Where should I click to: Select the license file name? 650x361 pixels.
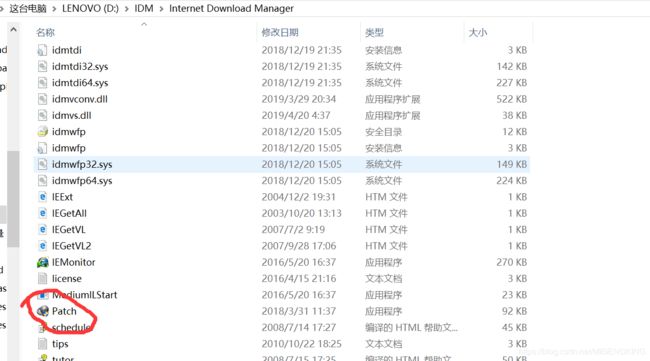coord(67,279)
